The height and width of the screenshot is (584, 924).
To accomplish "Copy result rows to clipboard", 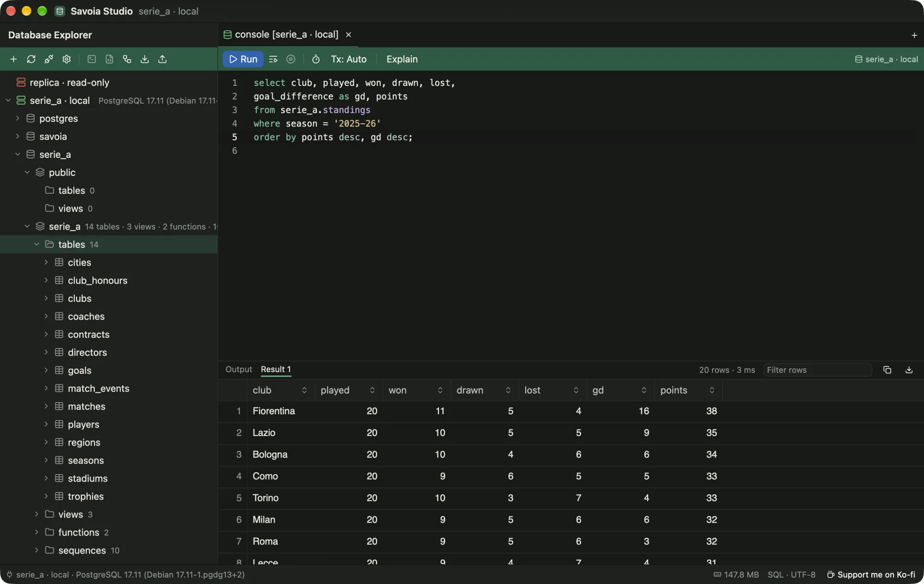I will 887,370.
